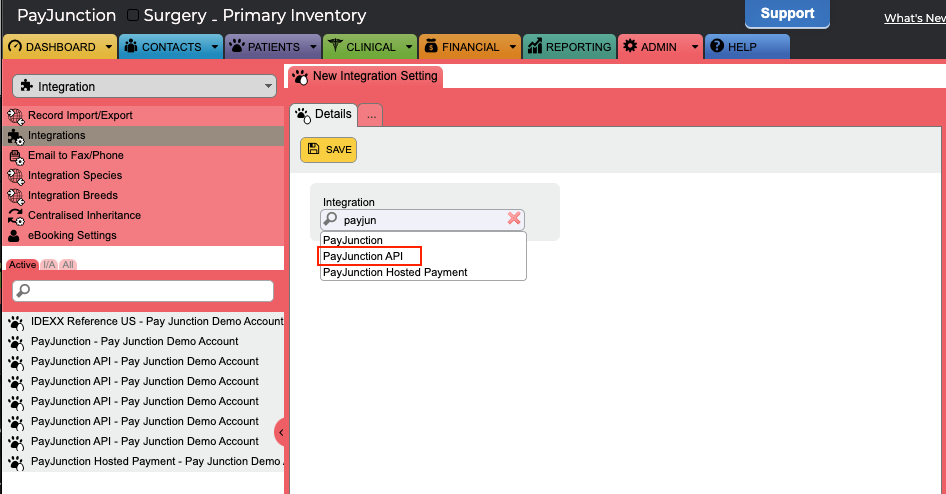The image size is (946, 494).
Task: Click paw icon beside IDEXX Reference US
Action: coord(16,323)
